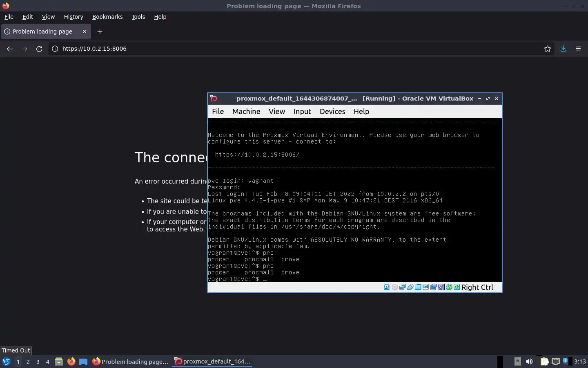
Task: Click the VirtualBox shared folders status icon
Action: point(418,287)
